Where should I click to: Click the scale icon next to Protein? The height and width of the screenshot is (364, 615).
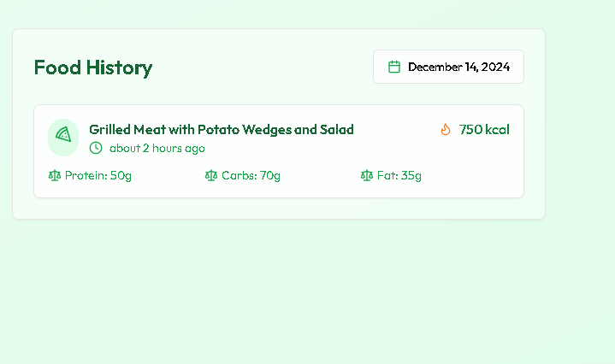click(55, 176)
